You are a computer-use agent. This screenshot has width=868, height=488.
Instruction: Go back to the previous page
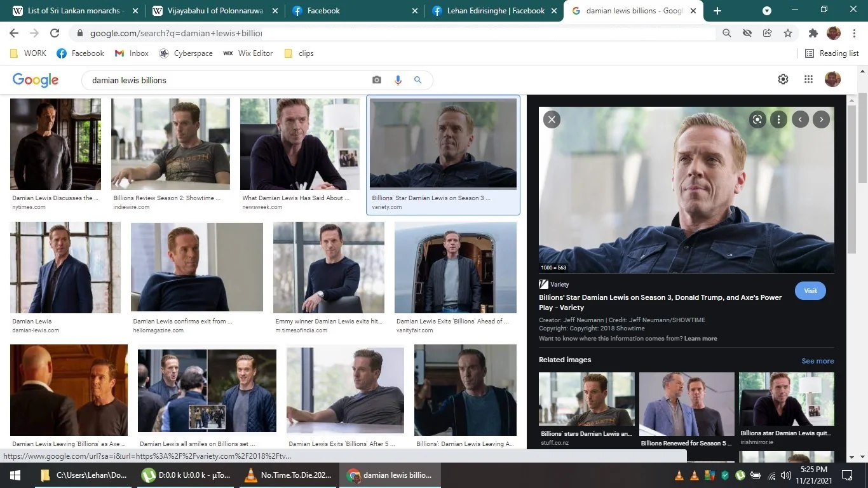(14, 33)
